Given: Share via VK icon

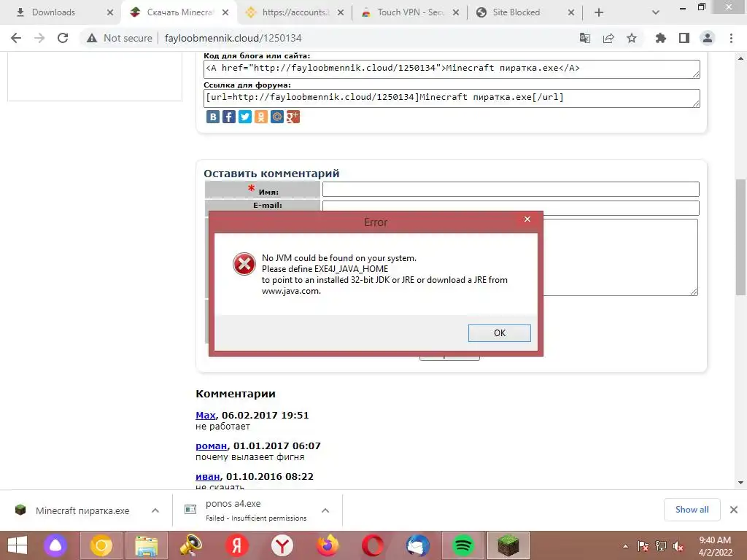Looking at the screenshot, I should coord(213,117).
